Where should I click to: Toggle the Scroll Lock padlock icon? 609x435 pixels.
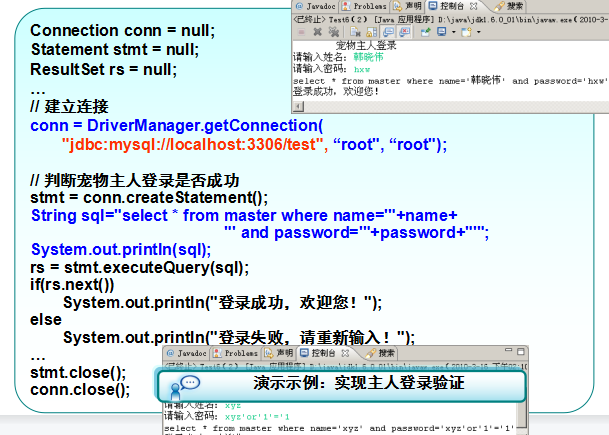[372, 32]
